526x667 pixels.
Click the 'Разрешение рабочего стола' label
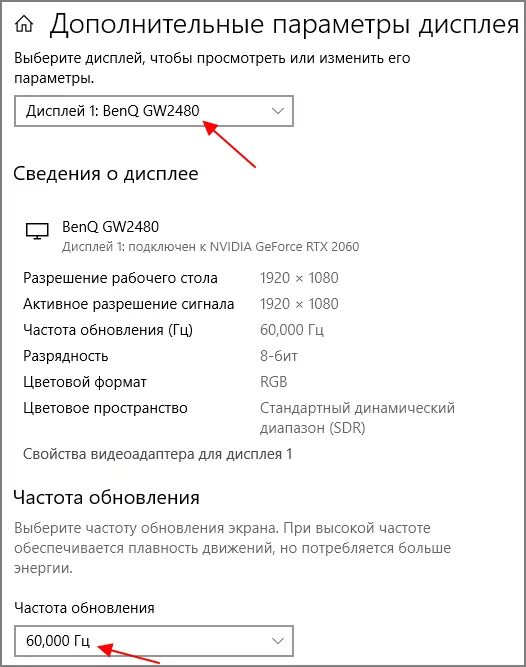pyautogui.click(x=120, y=278)
